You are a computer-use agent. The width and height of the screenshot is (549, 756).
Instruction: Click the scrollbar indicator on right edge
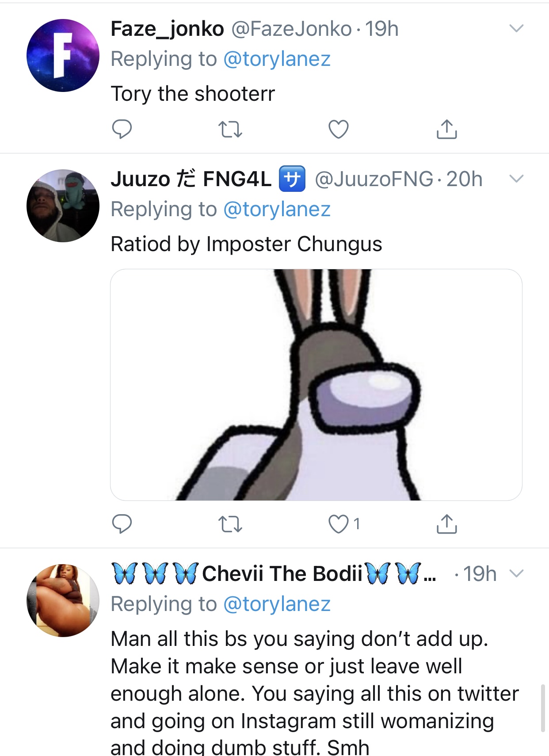[x=543, y=708]
